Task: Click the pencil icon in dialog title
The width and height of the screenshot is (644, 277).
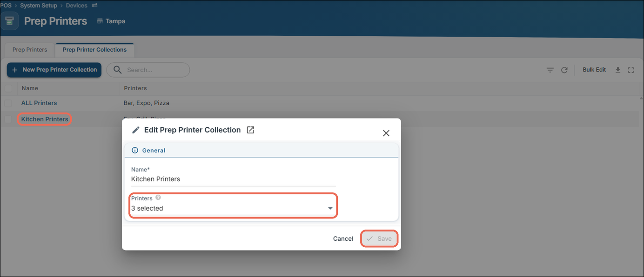Action: (x=136, y=130)
